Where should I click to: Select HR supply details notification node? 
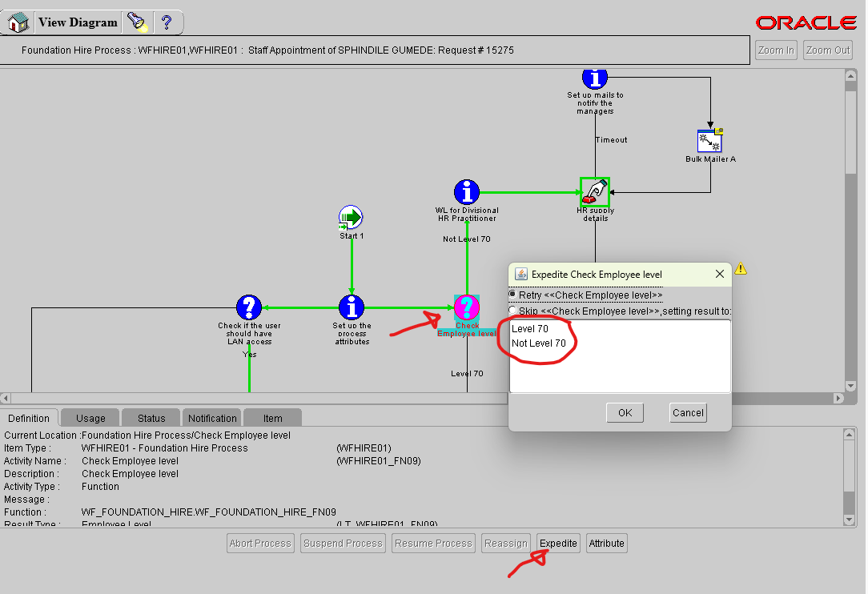(595, 191)
